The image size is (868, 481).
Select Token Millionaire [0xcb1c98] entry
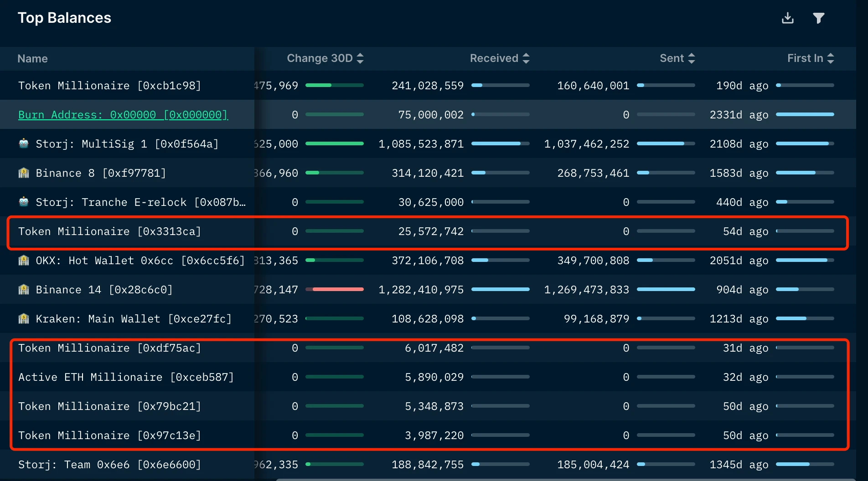pos(109,85)
